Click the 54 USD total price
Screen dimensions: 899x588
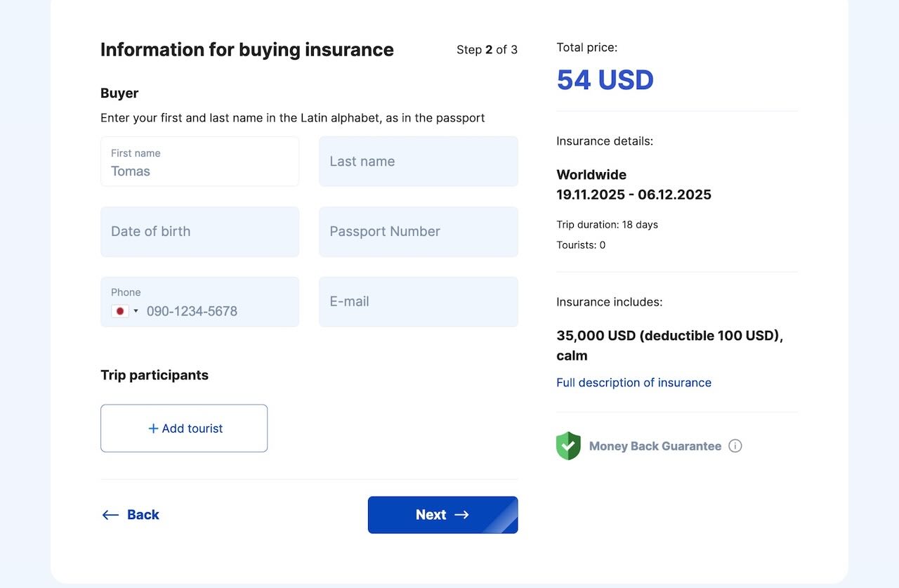605,80
